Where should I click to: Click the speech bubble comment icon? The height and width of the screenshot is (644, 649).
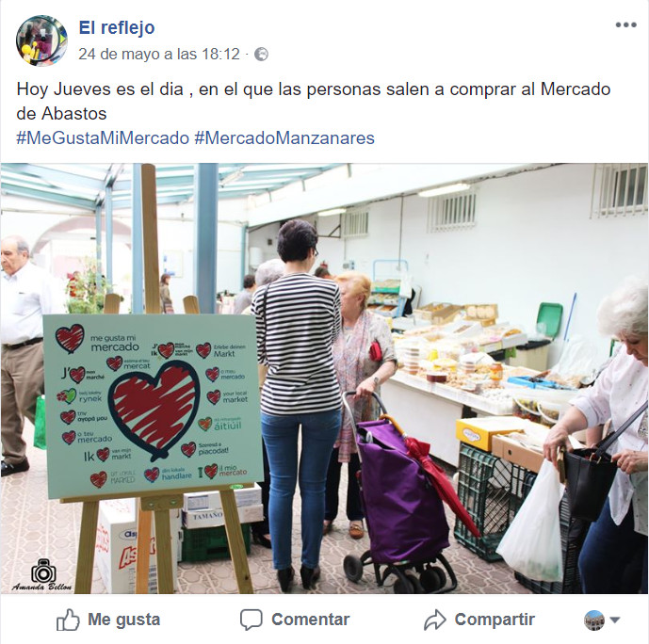point(251,620)
